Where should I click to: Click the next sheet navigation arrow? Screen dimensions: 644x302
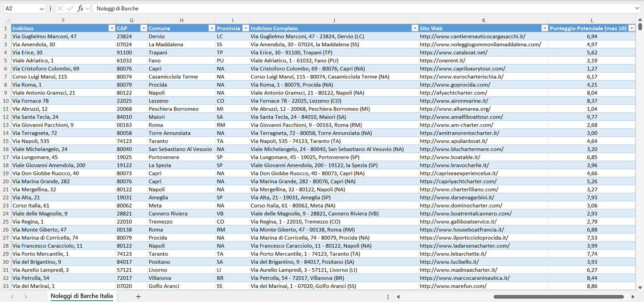pyautogui.click(x=25, y=297)
